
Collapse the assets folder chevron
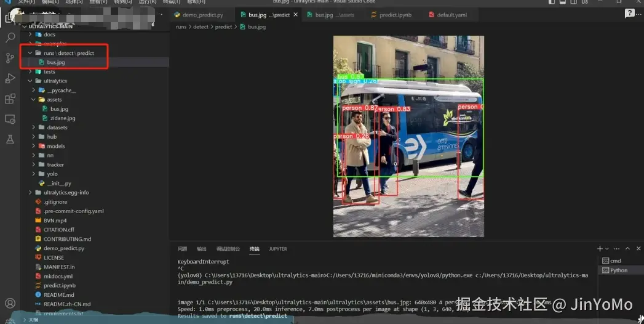coord(33,100)
